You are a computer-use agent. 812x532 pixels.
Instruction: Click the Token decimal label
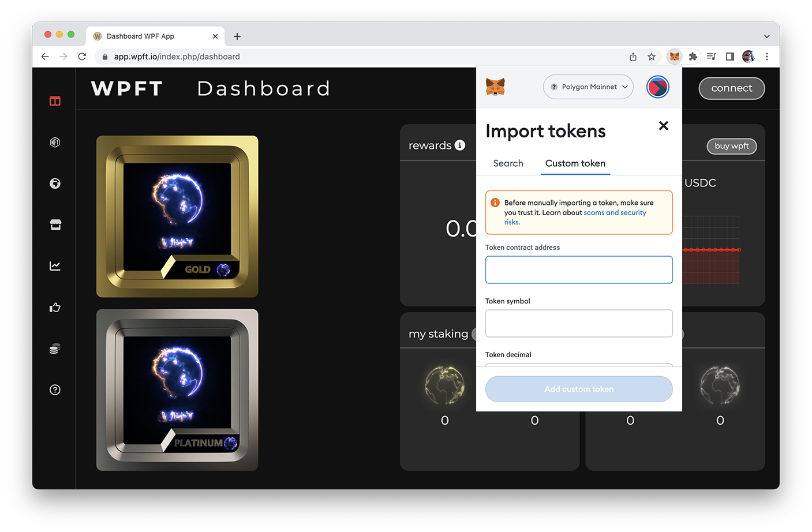508,355
